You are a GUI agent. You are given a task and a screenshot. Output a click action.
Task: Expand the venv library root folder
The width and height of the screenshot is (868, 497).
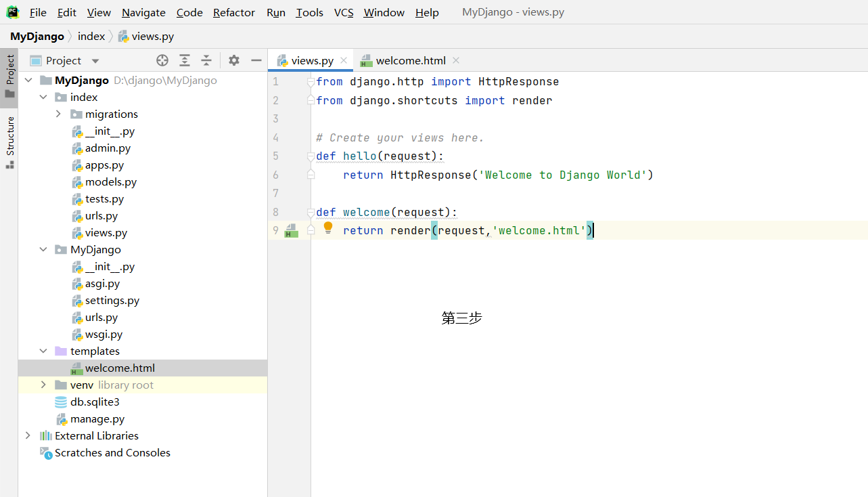[x=43, y=385]
